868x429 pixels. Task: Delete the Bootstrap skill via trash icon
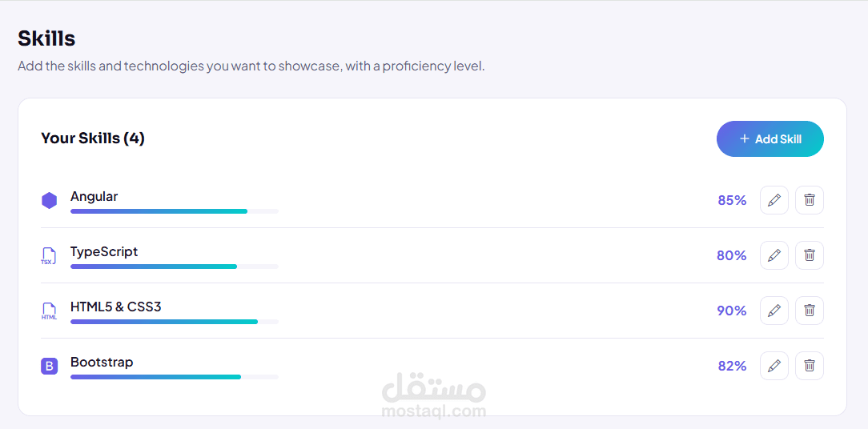click(810, 366)
